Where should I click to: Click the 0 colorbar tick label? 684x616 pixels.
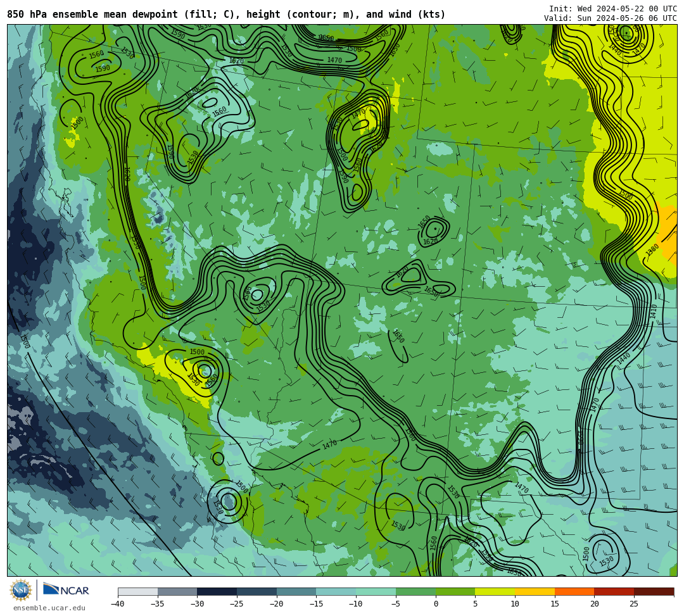click(436, 604)
